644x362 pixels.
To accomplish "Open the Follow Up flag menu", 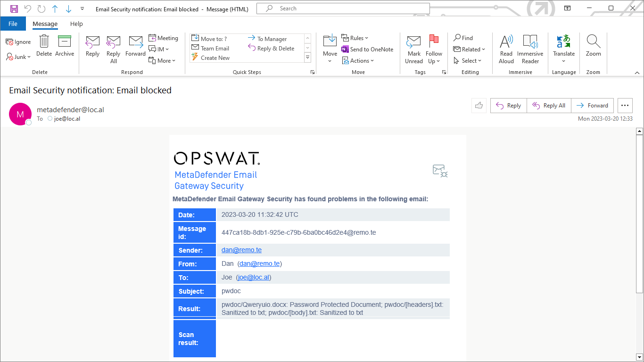I will (x=434, y=49).
